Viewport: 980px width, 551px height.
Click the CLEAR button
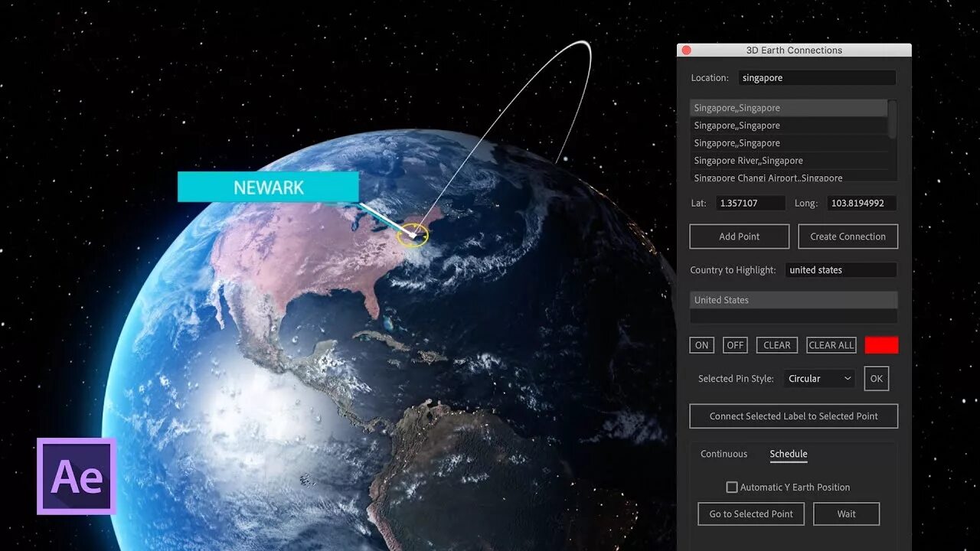(777, 345)
